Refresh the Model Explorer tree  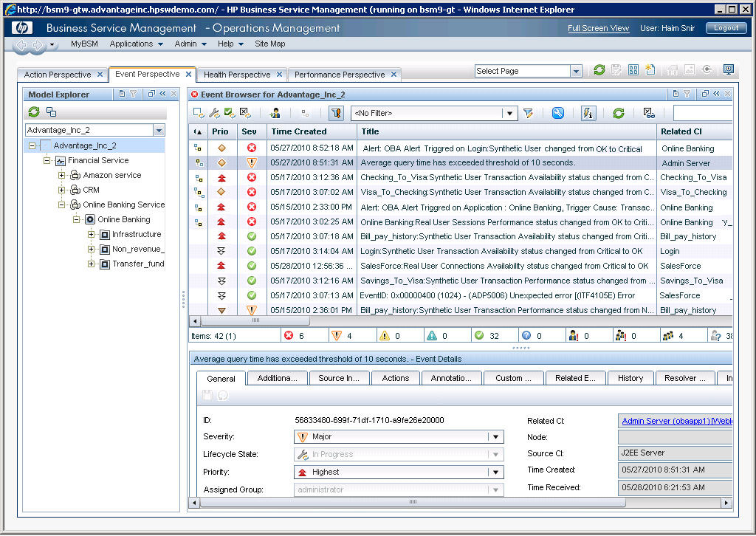34,111
